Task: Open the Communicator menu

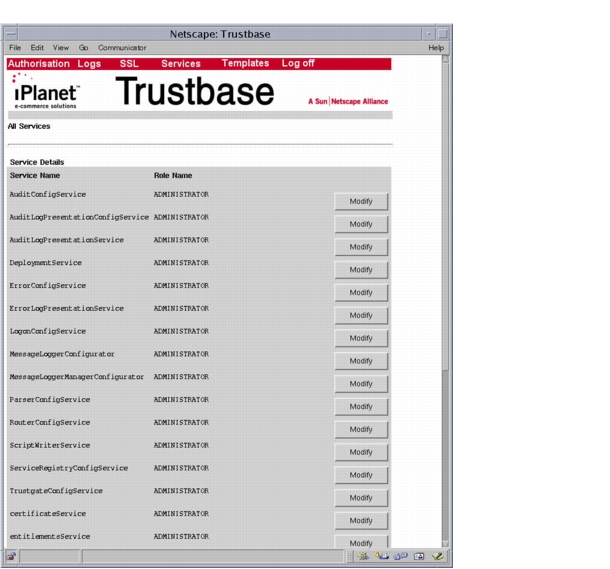Action: click(122, 47)
